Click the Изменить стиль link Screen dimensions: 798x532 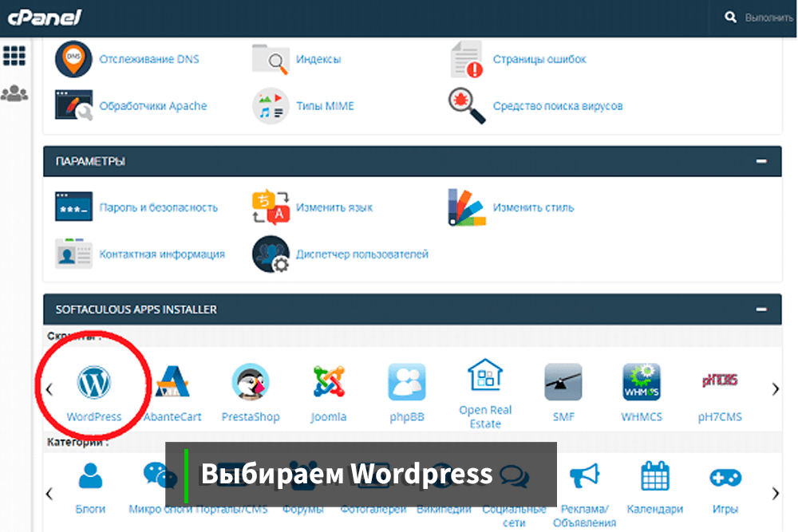pos(533,207)
